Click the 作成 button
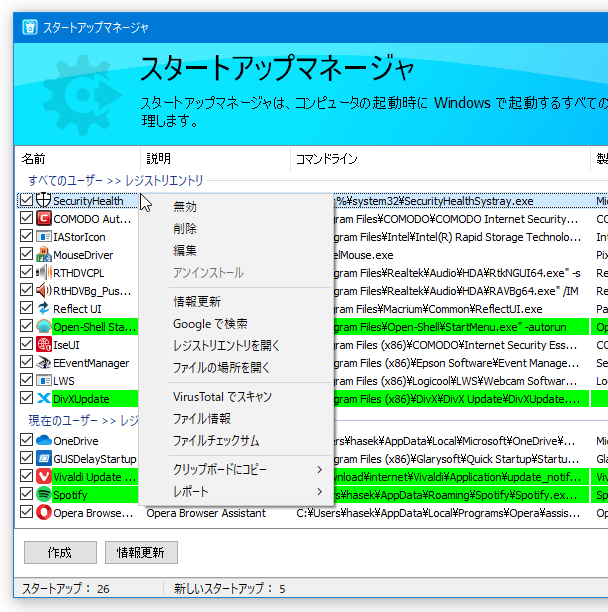The height and width of the screenshot is (612, 608). point(60,552)
